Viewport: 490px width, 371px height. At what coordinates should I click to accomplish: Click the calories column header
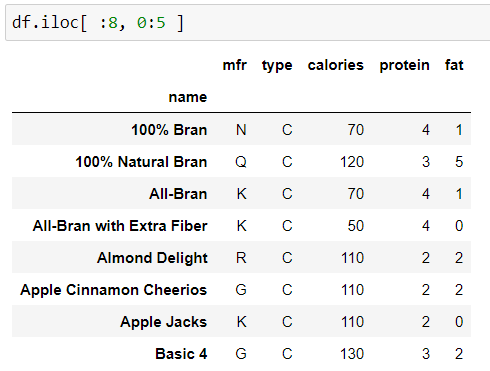click(336, 65)
